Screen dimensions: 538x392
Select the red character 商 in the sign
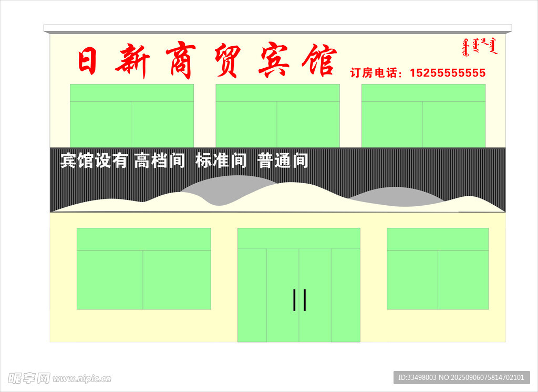[180, 60]
